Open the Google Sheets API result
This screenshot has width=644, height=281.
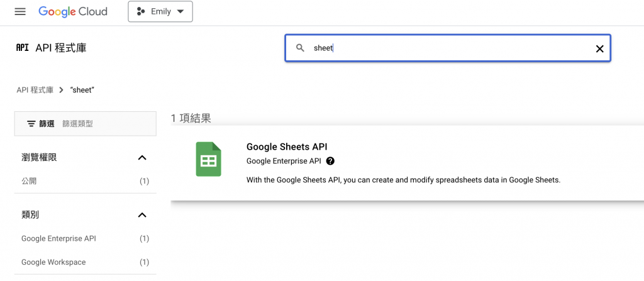(287, 146)
